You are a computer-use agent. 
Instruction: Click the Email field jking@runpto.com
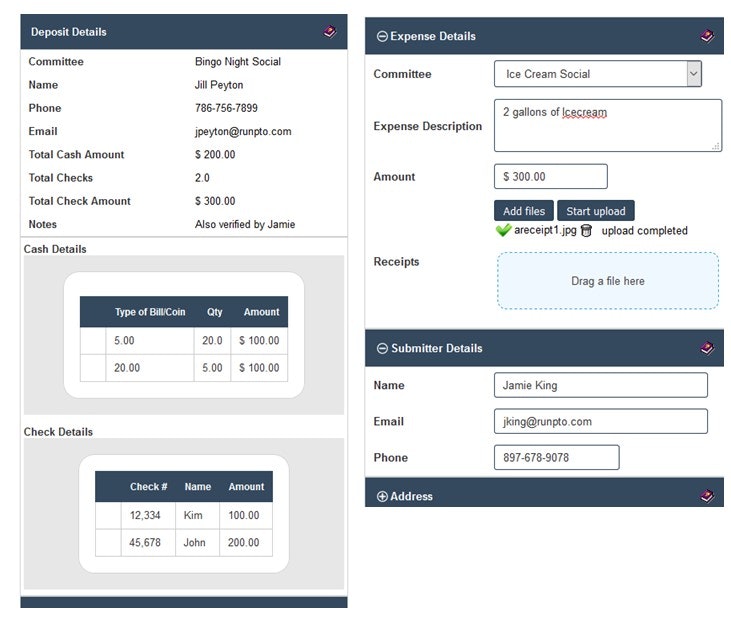click(x=600, y=421)
